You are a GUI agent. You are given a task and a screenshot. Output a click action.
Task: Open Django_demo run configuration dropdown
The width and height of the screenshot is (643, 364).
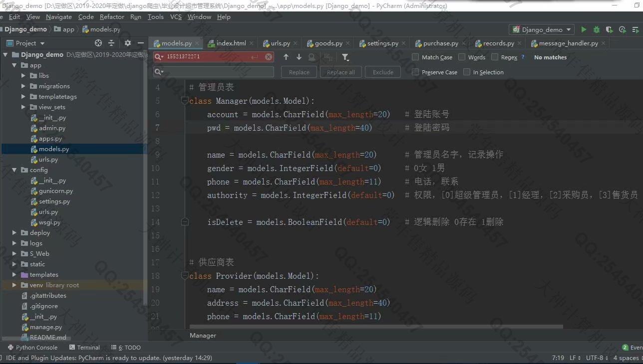pyautogui.click(x=542, y=29)
